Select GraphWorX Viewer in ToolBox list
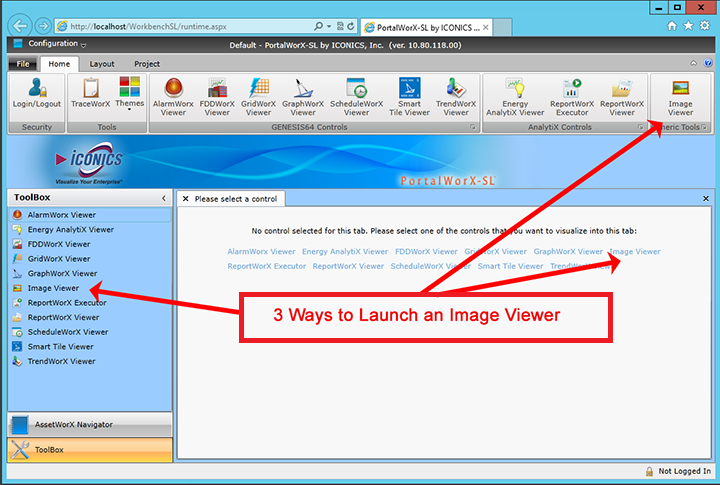 point(90,273)
